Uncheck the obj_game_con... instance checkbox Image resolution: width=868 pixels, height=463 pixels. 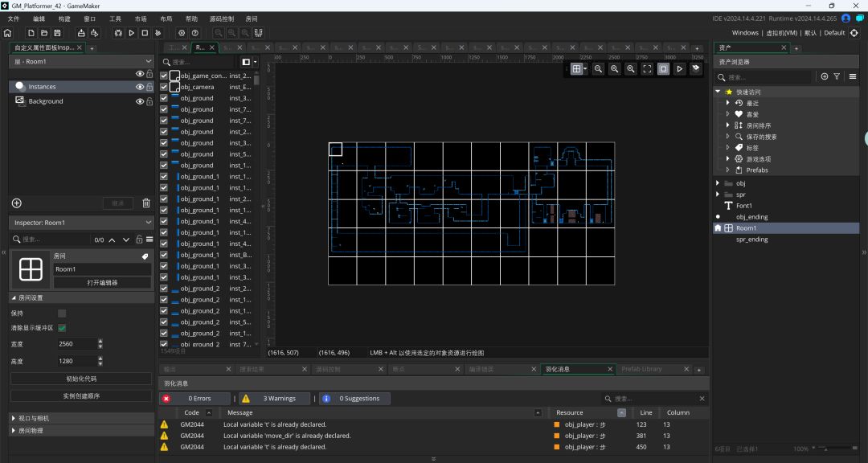point(164,76)
